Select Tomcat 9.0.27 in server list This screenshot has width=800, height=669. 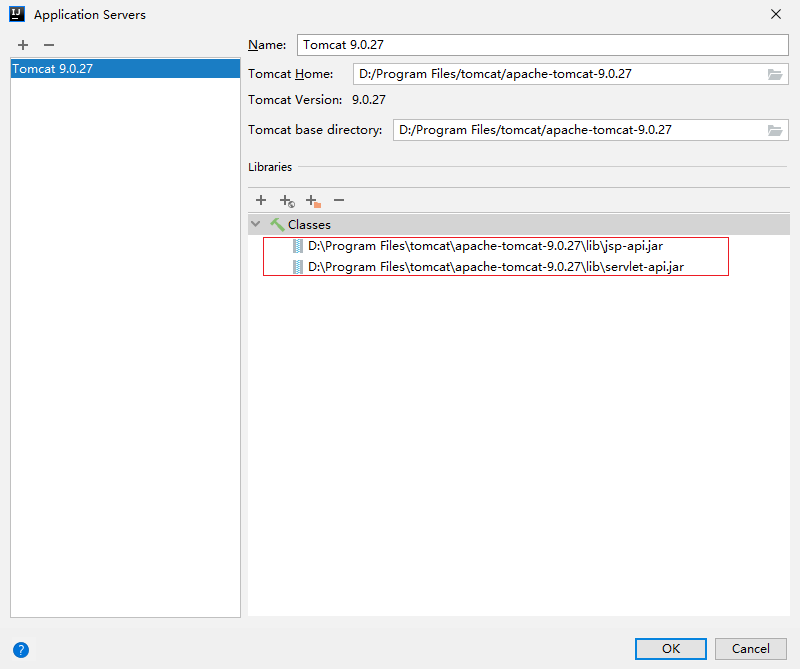pyautogui.click(x=125, y=69)
